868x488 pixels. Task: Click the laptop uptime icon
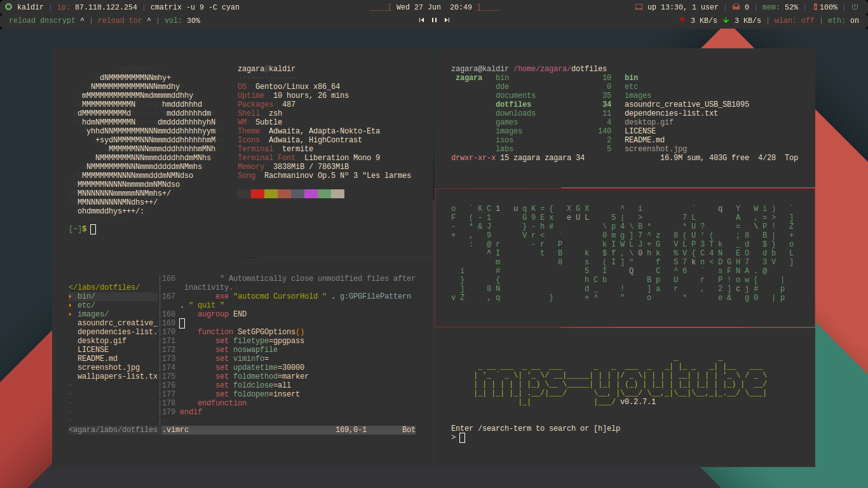(639, 7)
